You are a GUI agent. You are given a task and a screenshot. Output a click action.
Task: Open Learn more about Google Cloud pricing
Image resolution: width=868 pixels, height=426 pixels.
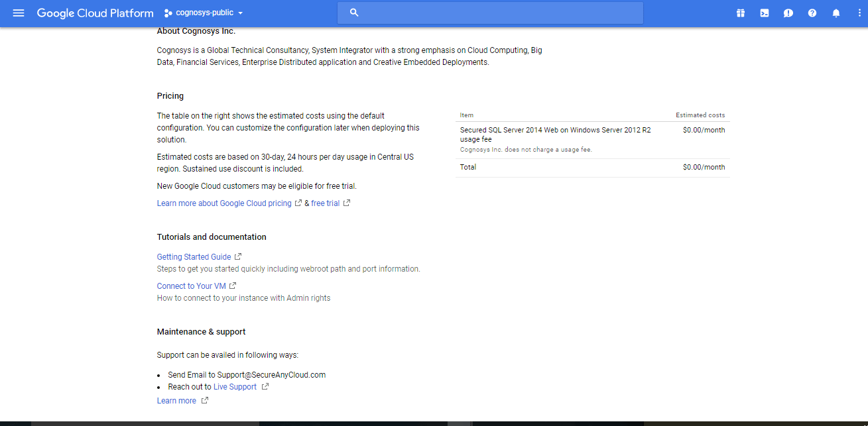(224, 203)
